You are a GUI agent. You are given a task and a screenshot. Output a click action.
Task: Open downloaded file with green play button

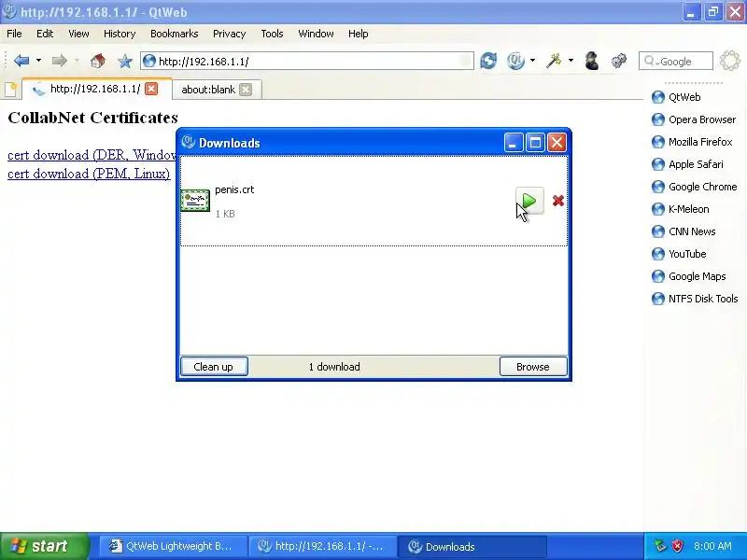(x=529, y=201)
